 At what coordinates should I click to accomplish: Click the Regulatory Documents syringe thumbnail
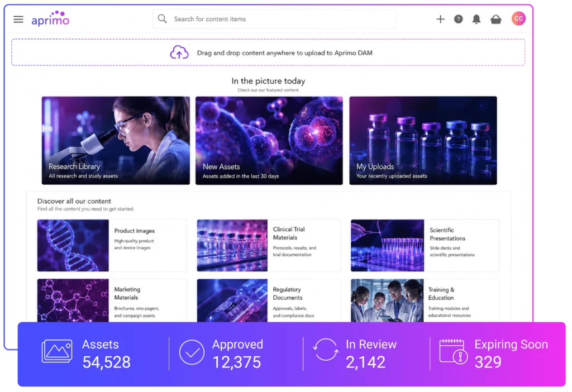232,300
